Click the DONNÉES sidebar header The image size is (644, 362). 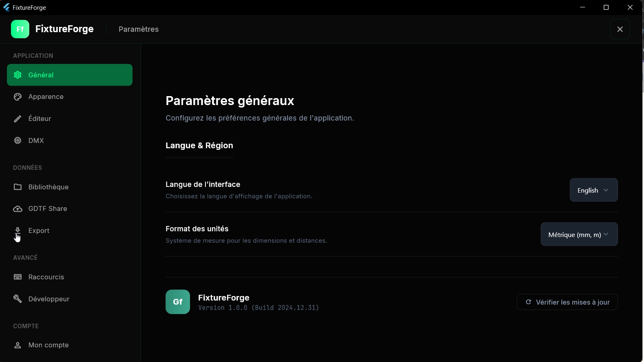tap(27, 168)
